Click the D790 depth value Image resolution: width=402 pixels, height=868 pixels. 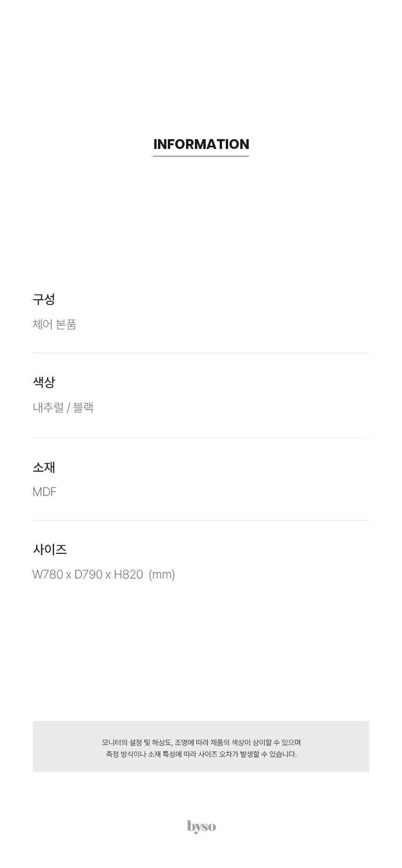click(88, 574)
